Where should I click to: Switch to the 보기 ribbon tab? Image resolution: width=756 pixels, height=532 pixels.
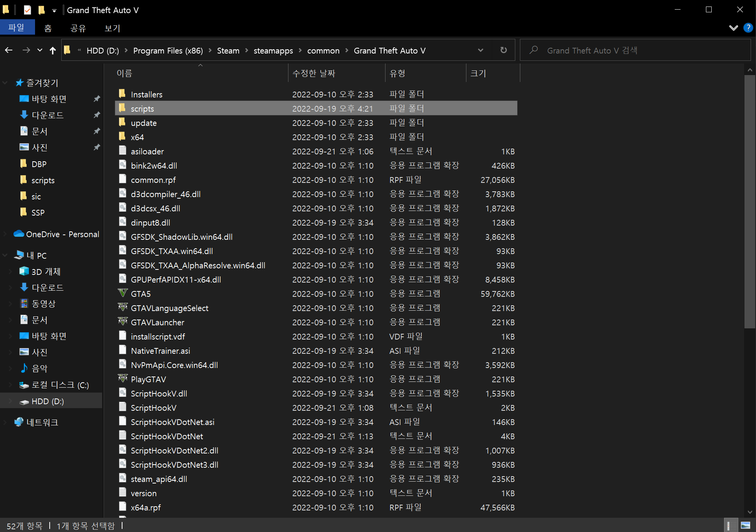tap(111, 27)
